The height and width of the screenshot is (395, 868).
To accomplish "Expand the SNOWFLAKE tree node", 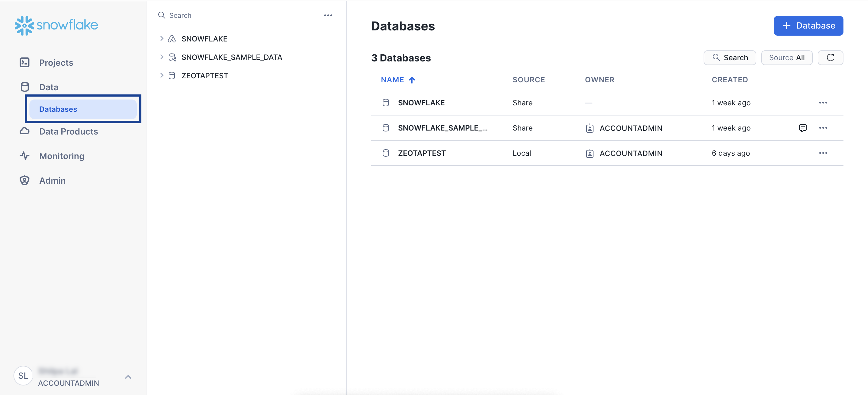I will pos(162,38).
